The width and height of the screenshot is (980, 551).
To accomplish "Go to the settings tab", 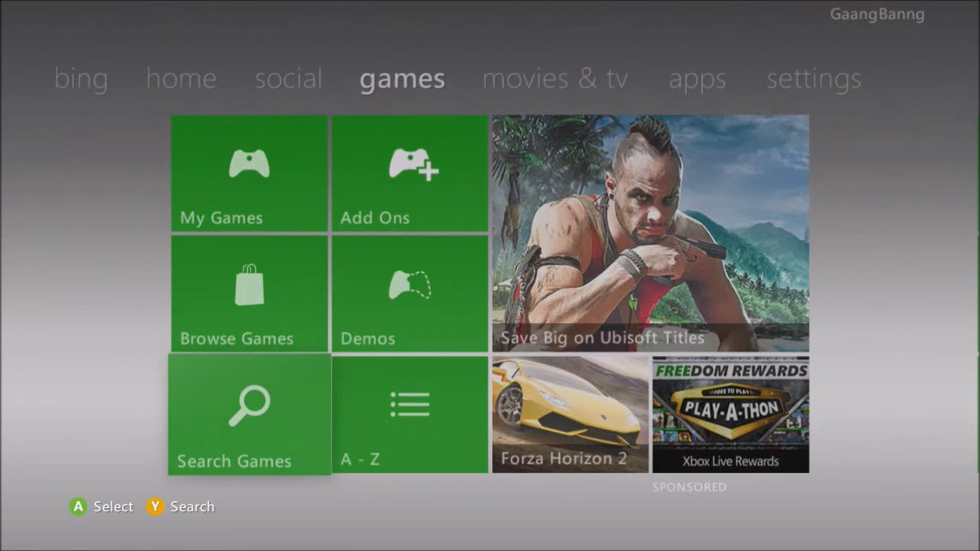I will 814,80.
